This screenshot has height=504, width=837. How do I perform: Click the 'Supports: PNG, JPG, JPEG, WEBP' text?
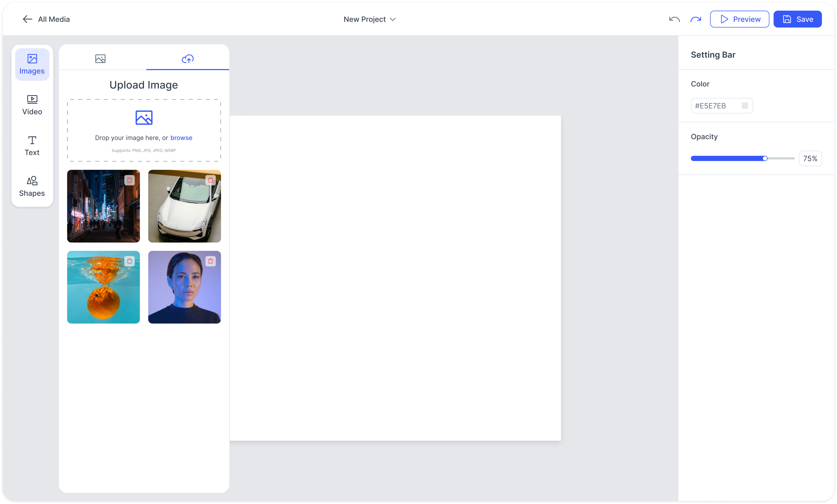pos(144,150)
